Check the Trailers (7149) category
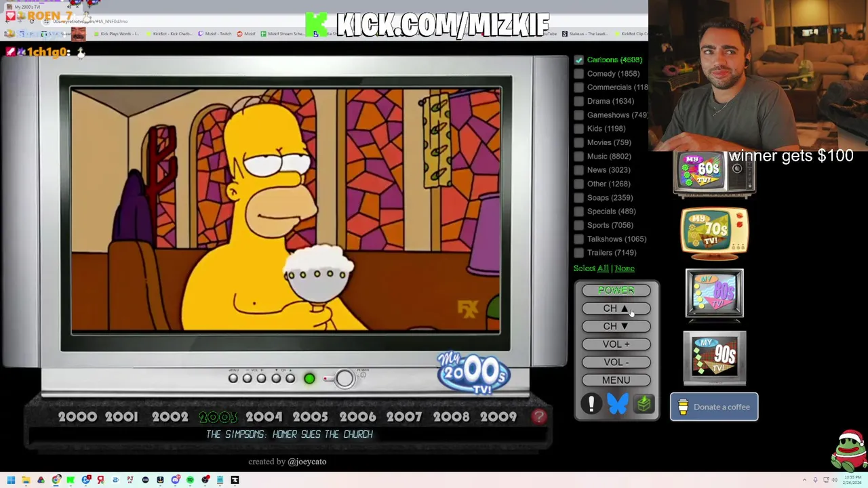 [x=578, y=253]
